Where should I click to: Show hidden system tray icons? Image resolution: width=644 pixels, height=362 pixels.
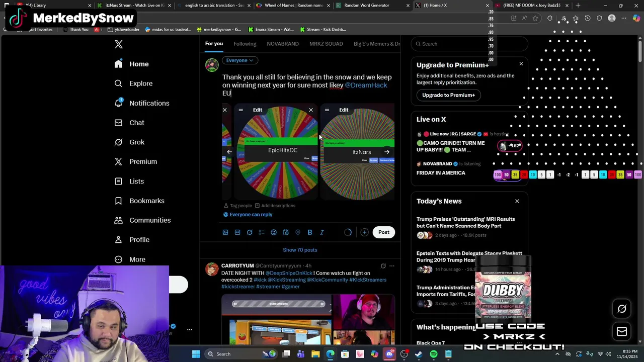click(557, 354)
